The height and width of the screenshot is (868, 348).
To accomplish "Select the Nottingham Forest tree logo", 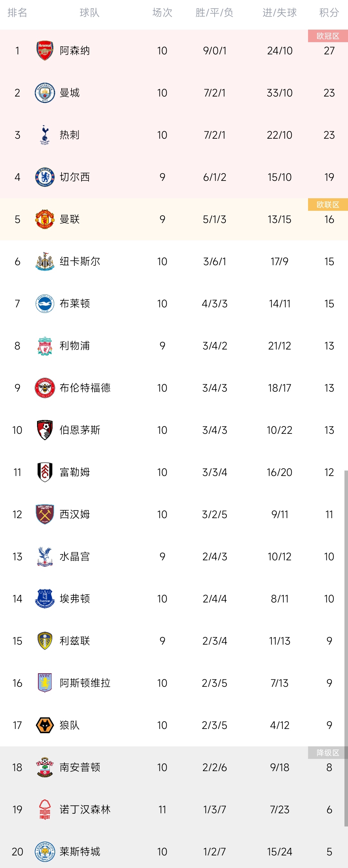I will click(45, 809).
